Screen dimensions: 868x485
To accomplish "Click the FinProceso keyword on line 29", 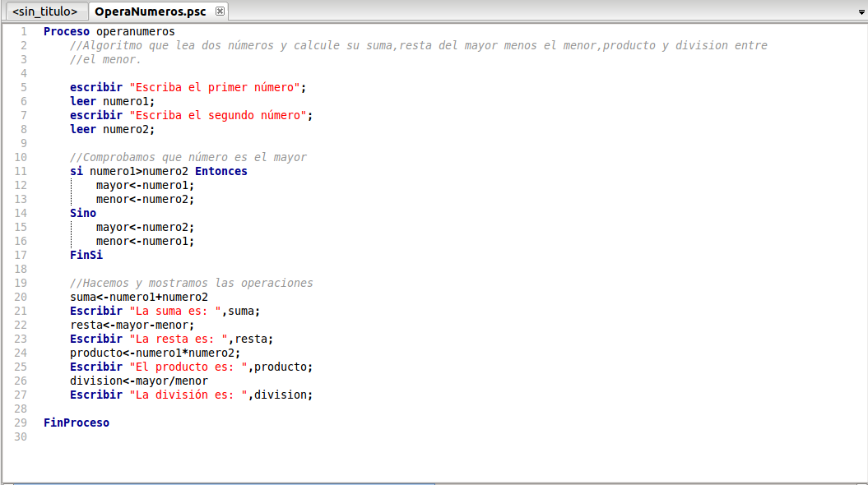I will [x=77, y=423].
